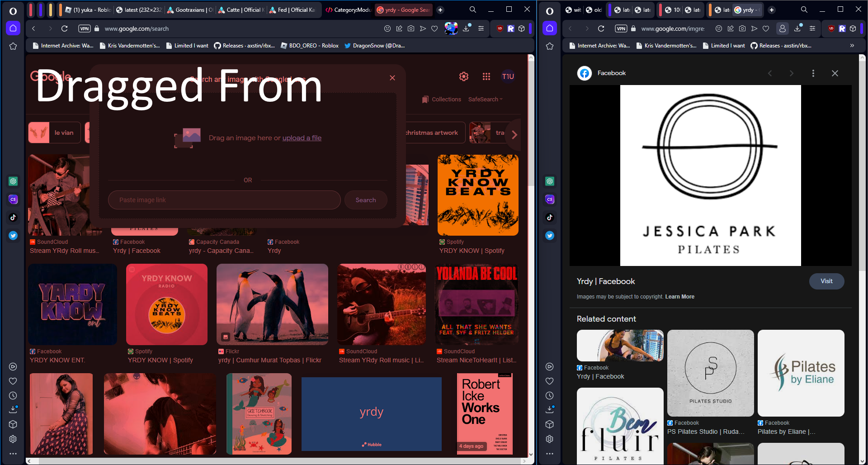Expand the SafeSearch dropdown
The width and height of the screenshot is (868, 465).
[486, 100]
